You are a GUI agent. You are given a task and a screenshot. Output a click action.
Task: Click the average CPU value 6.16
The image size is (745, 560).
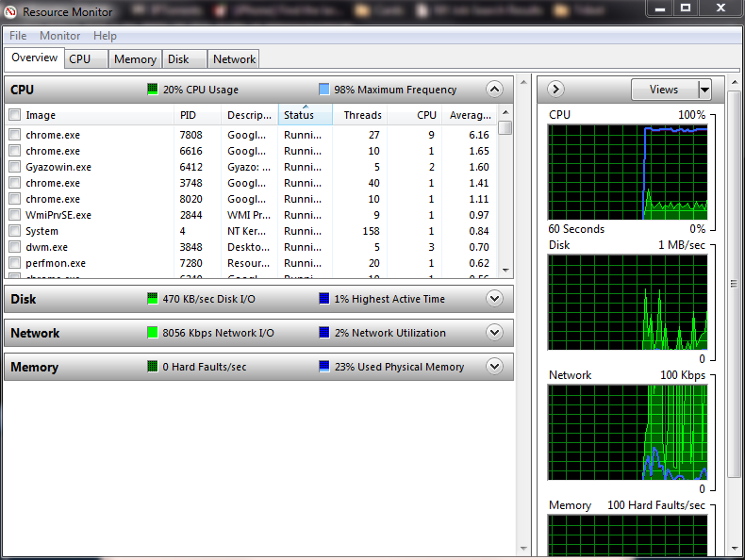(x=479, y=135)
